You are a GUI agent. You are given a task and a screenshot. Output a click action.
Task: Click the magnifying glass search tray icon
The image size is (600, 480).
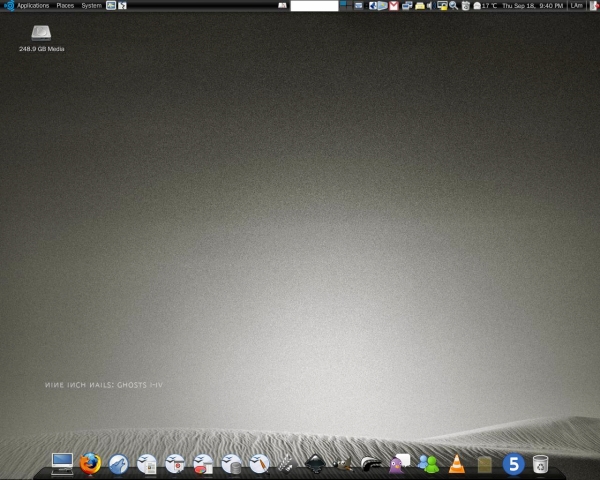tap(453, 6)
